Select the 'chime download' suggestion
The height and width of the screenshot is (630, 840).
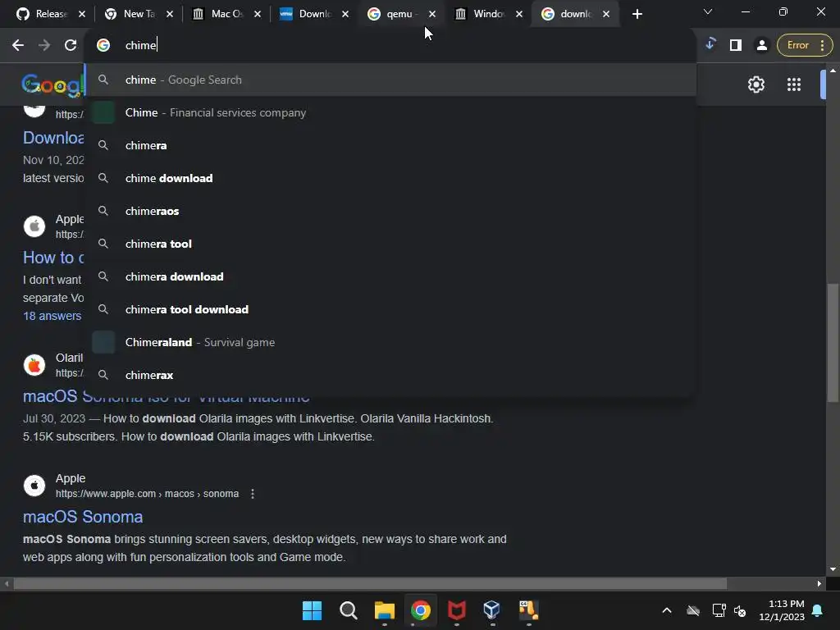(x=391, y=178)
